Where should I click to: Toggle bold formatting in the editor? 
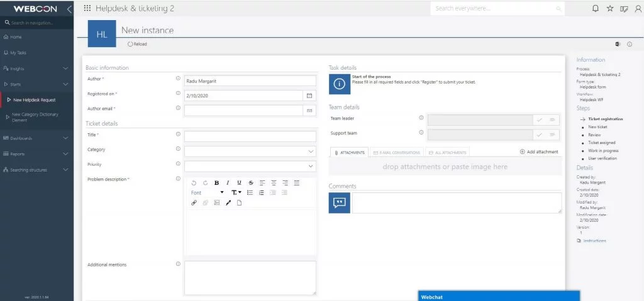pyautogui.click(x=216, y=183)
